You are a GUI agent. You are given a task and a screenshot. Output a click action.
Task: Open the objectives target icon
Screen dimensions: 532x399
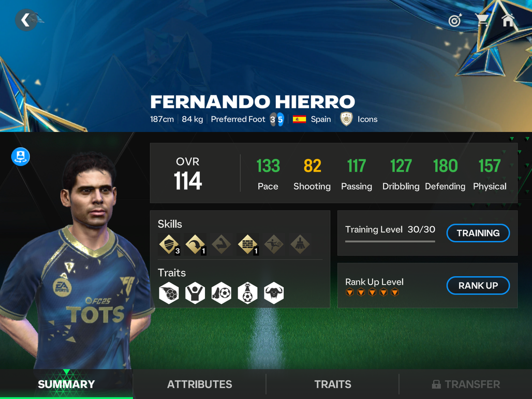point(455,21)
